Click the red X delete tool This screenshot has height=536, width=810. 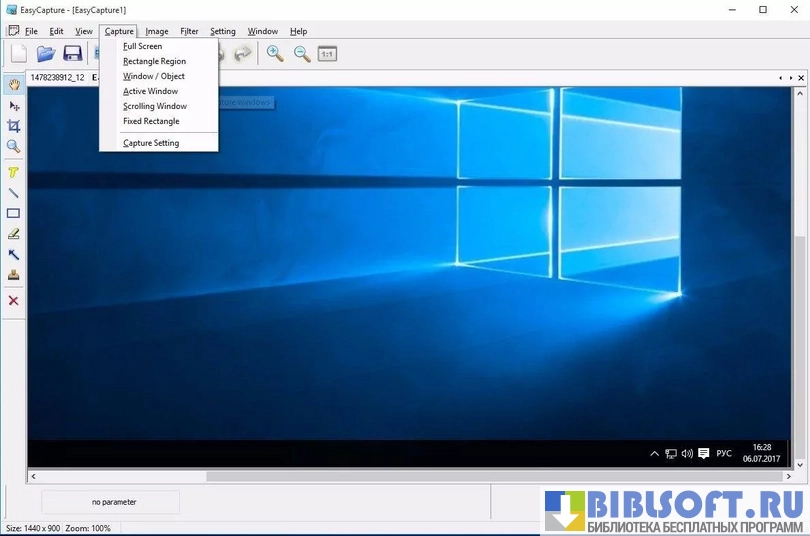click(14, 300)
